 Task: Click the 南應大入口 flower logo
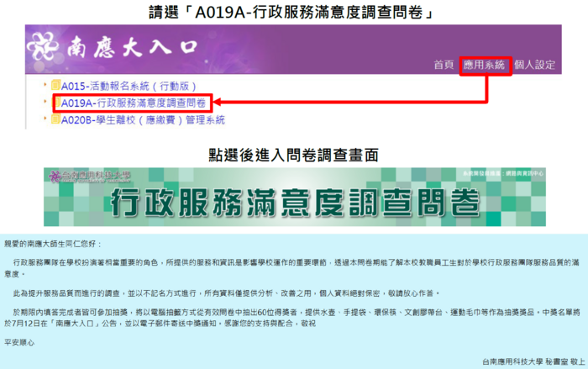(42, 47)
